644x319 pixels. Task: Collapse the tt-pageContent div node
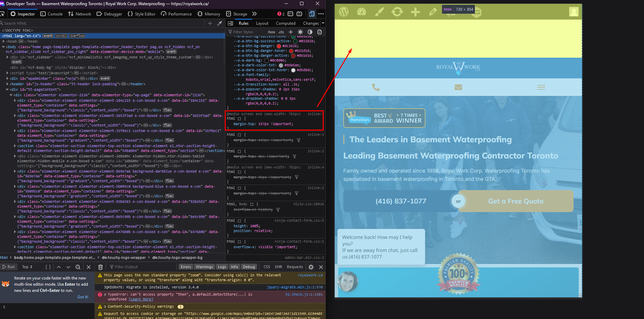pos(8,89)
